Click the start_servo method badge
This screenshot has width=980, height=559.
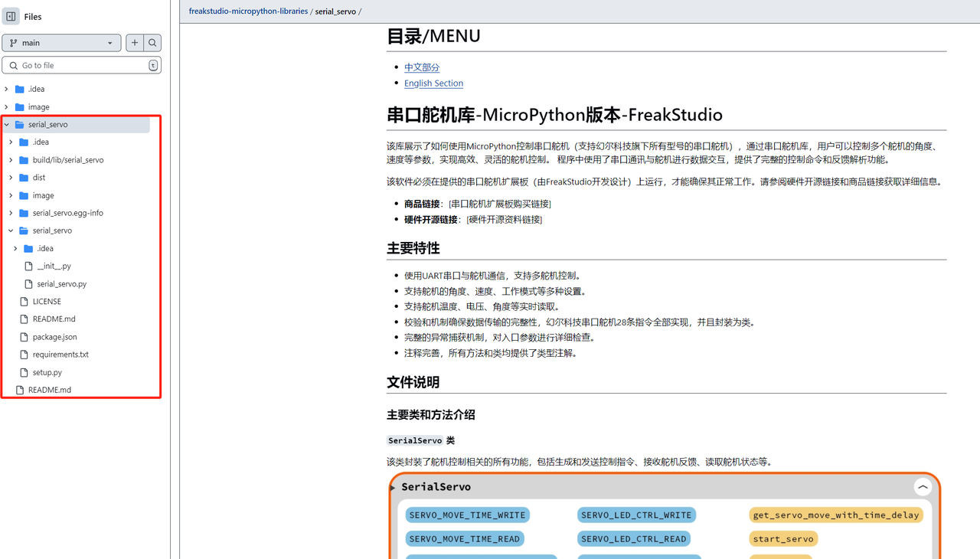coord(783,539)
